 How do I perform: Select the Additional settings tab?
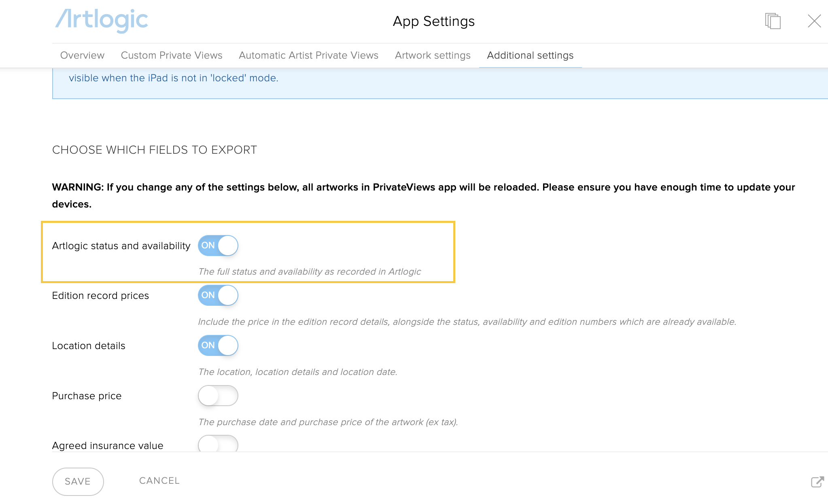pos(530,55)
